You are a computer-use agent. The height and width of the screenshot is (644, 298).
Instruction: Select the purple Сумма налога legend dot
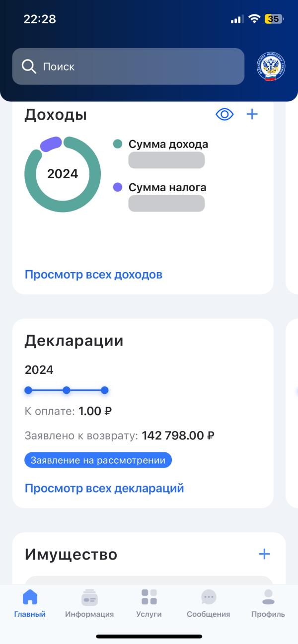(x=118, y=187)
